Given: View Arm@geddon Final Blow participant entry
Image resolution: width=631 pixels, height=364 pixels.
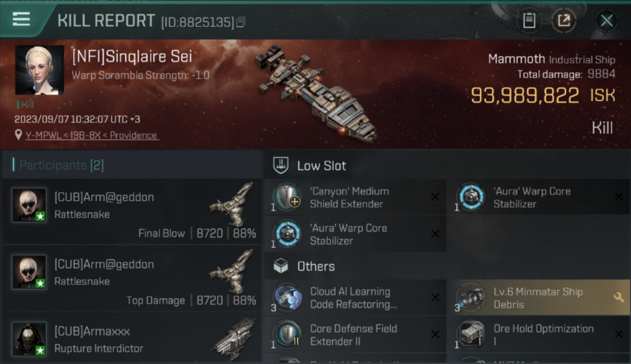Looking at the screenshot, I should (132, 212).
